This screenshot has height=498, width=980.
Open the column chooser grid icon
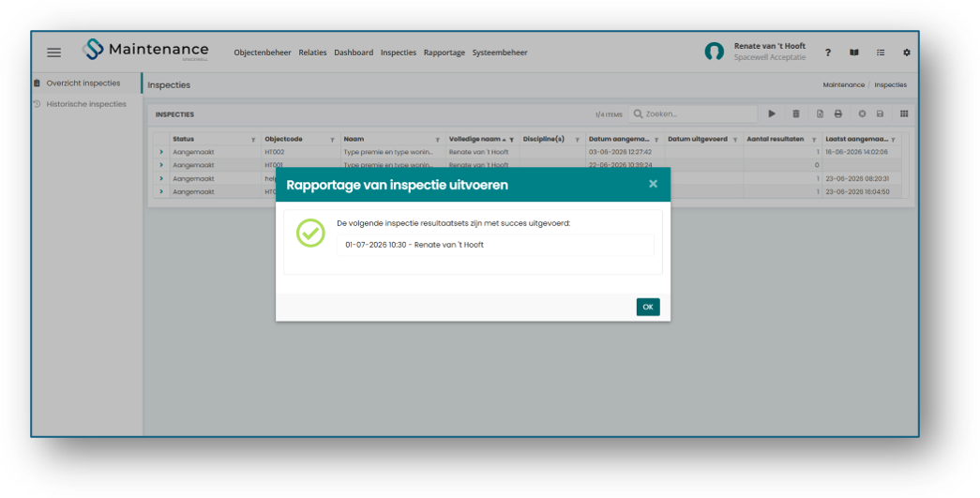904,113
